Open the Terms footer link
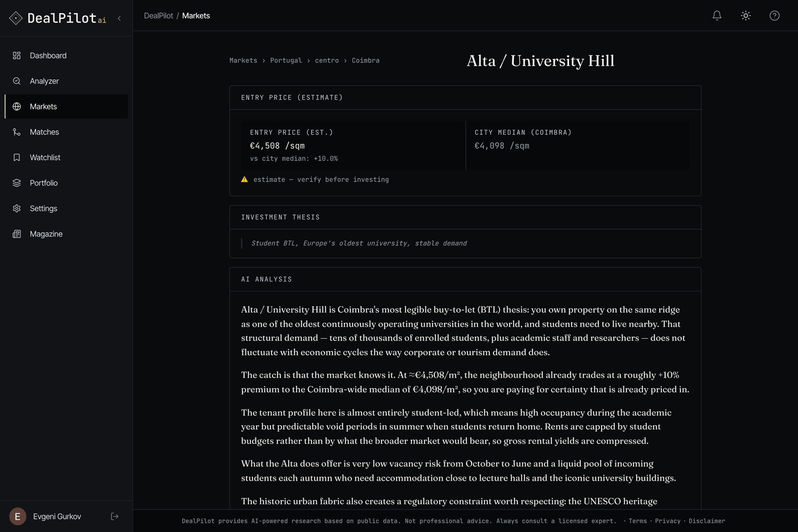The height and width of the screenshot is (532, 798). (638, 521)
